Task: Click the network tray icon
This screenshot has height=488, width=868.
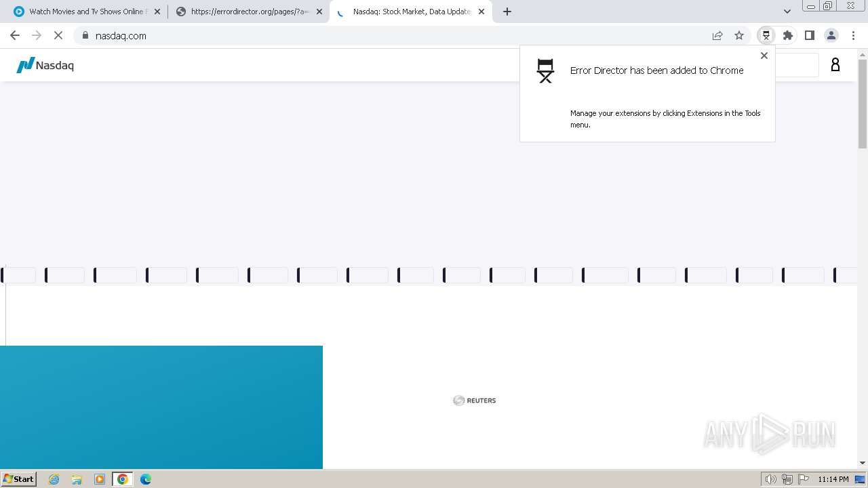Action: (787, 479)
